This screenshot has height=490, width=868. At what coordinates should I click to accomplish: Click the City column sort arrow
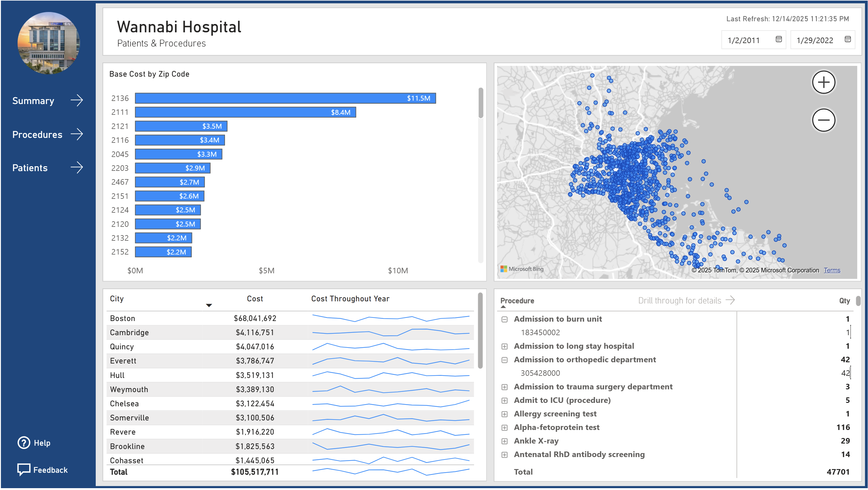tap(209, 305)
